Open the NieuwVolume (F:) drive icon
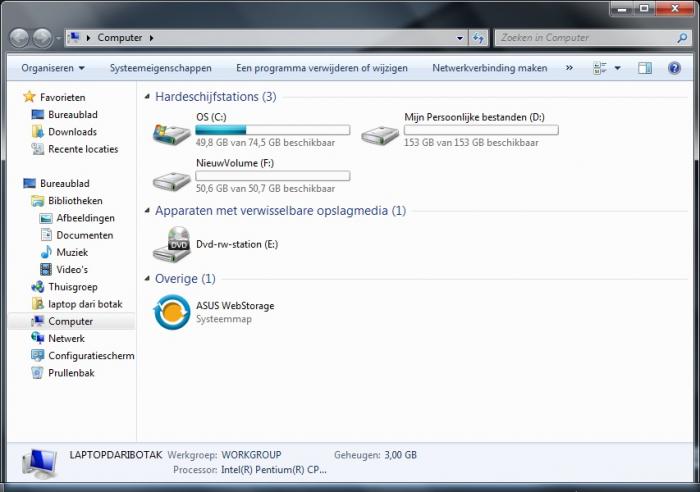Screen dimensions: 700x492 coord(171,178)
